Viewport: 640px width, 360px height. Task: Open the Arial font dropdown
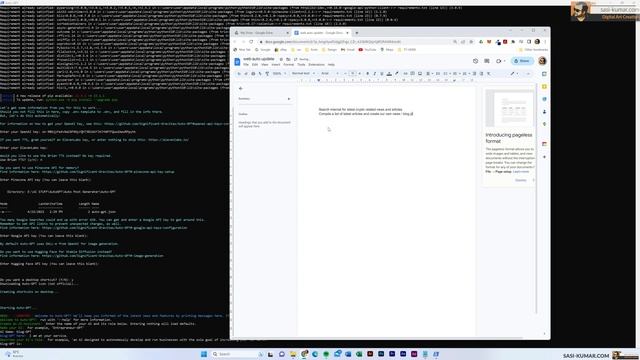(x=330, y=73)
